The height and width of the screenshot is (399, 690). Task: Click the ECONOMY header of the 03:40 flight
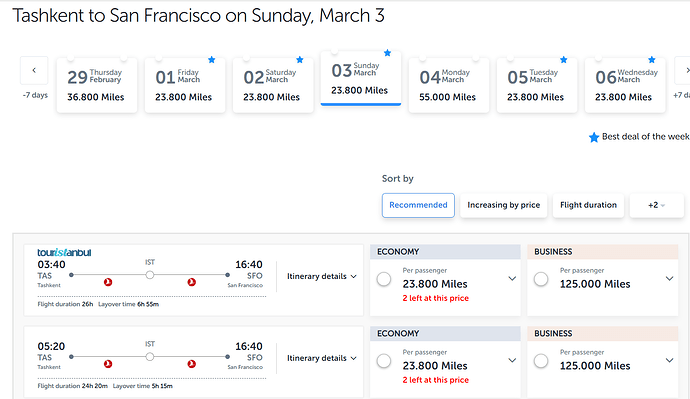click(x=445, y=252)
